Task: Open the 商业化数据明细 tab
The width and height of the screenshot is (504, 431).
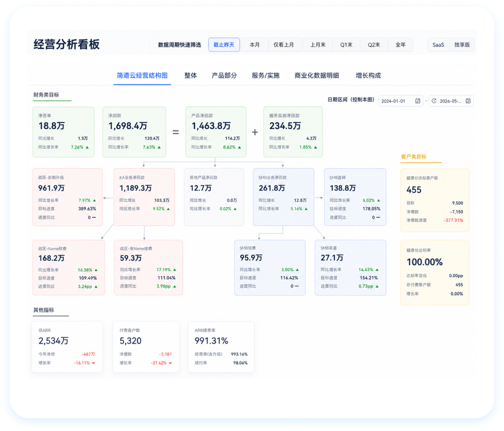Action: coord(317,75)
